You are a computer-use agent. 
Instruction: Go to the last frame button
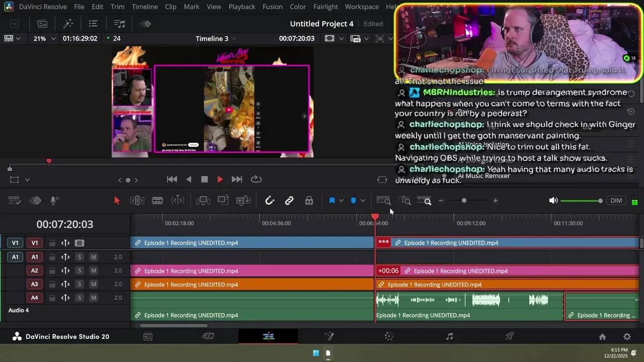pos(237,179)
